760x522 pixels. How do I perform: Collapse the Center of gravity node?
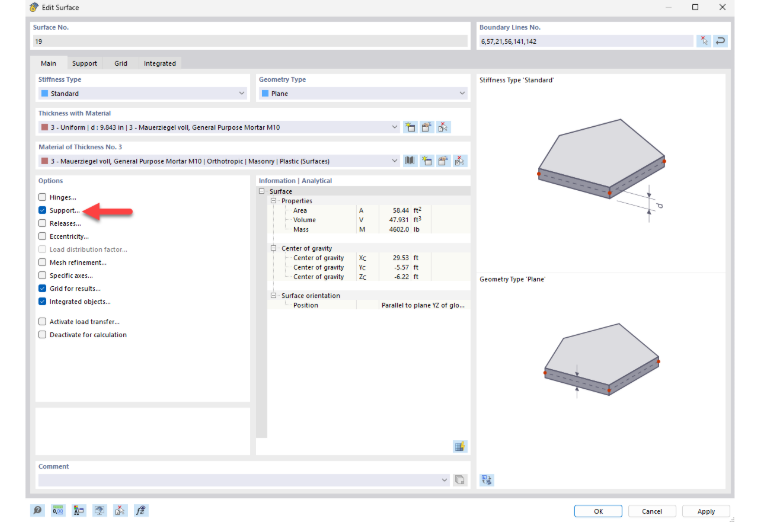[273, 248]
